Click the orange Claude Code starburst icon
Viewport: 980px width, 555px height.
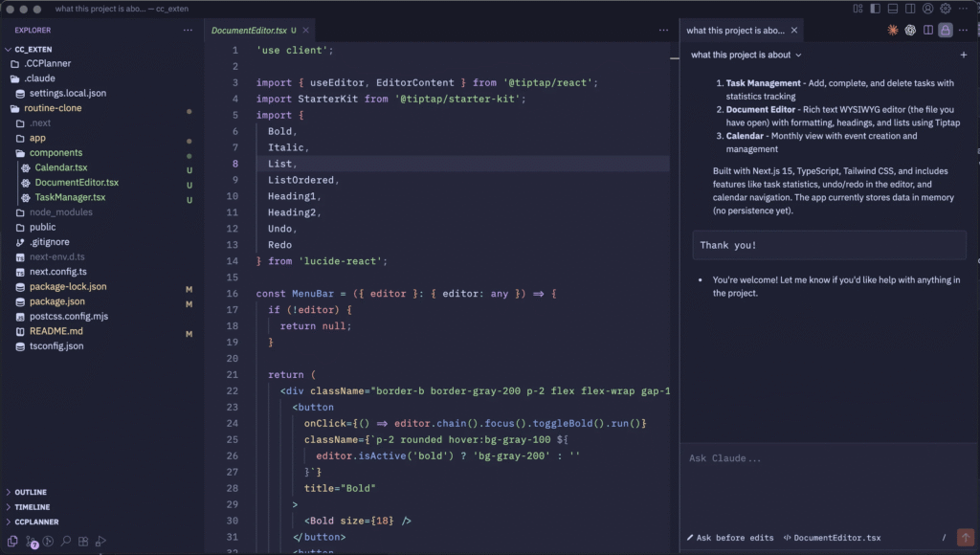pos(893,30)
